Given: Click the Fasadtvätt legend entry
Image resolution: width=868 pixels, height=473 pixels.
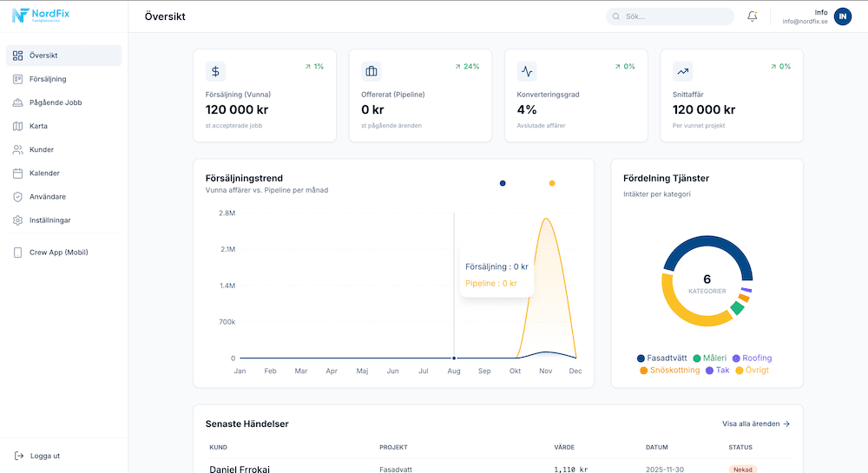Looking at the screenshot, I should click(662, 358).
